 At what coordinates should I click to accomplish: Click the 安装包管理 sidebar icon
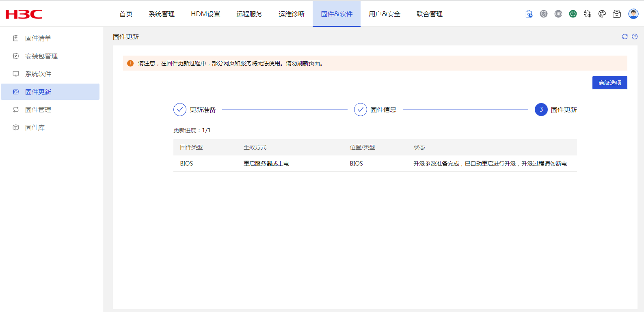[16, 56]
